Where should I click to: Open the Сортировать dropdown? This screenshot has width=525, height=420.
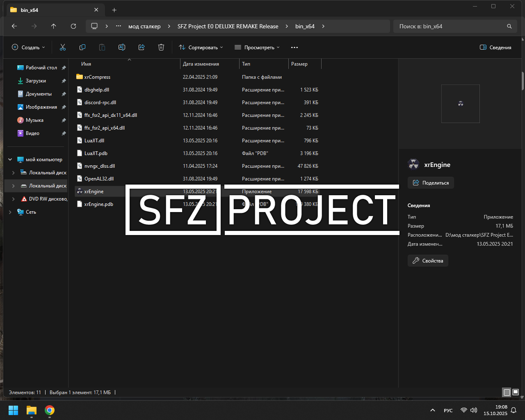click(201, 48)
